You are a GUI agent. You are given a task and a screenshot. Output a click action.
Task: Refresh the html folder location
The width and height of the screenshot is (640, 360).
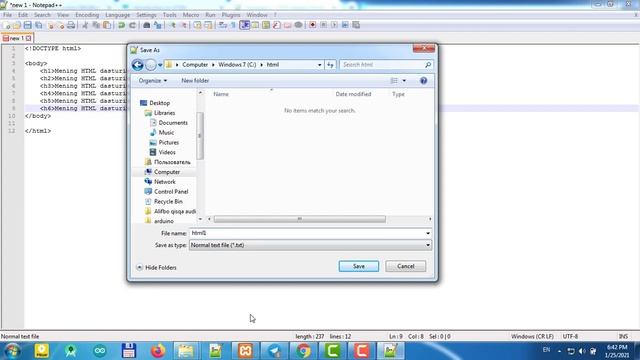point(330,64)
